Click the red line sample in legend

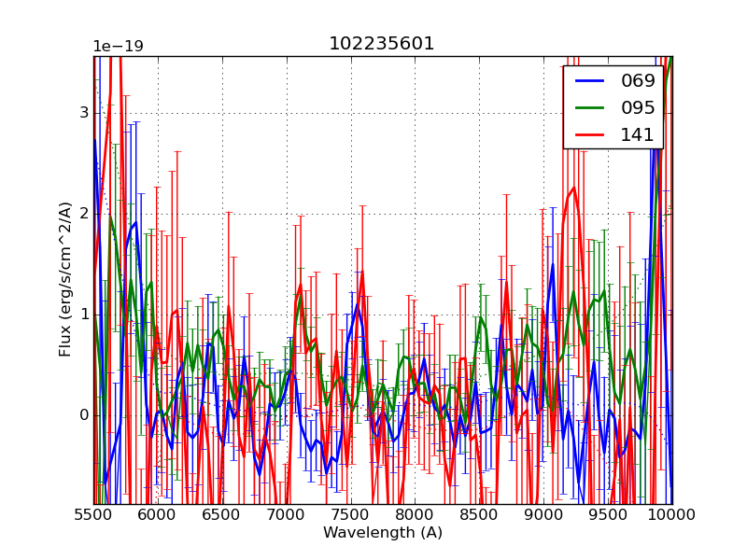click(588, 134)
